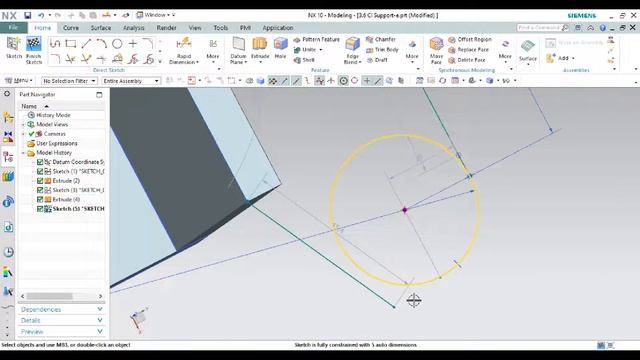
Task: Select the User Expressions tree item
Action: tap(52, 144)
